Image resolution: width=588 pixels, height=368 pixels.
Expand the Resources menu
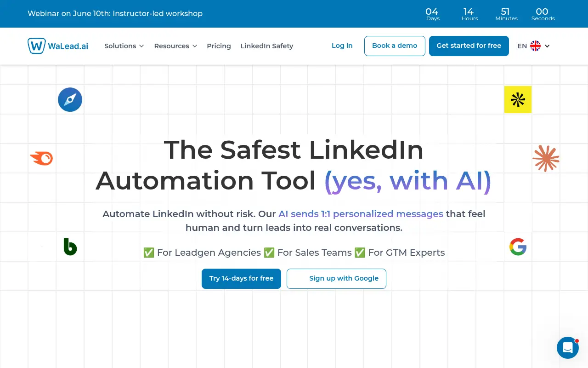point(175,46)
